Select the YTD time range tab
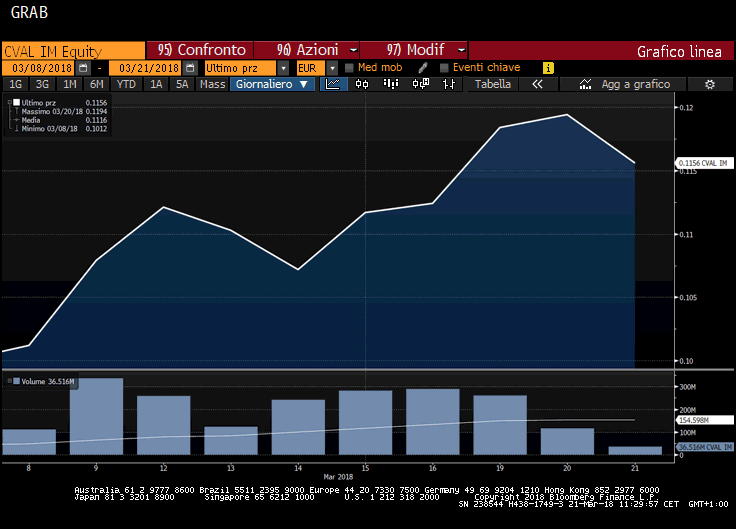 (126, 85)
